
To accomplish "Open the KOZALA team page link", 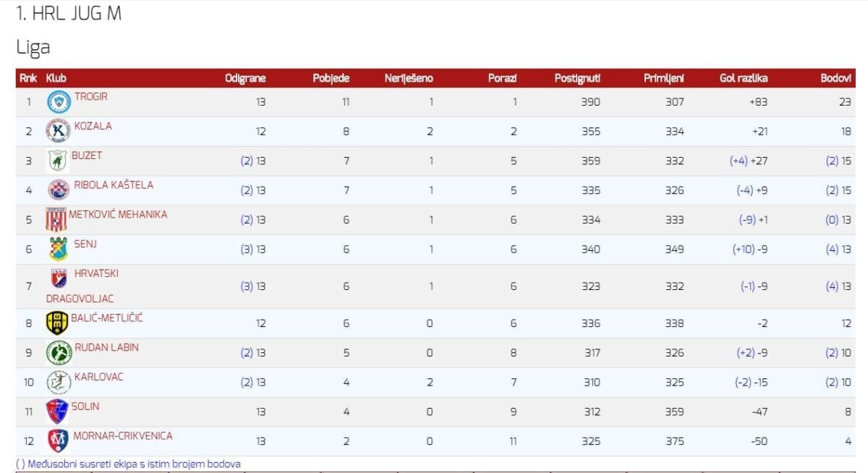I will coord(93,127).
